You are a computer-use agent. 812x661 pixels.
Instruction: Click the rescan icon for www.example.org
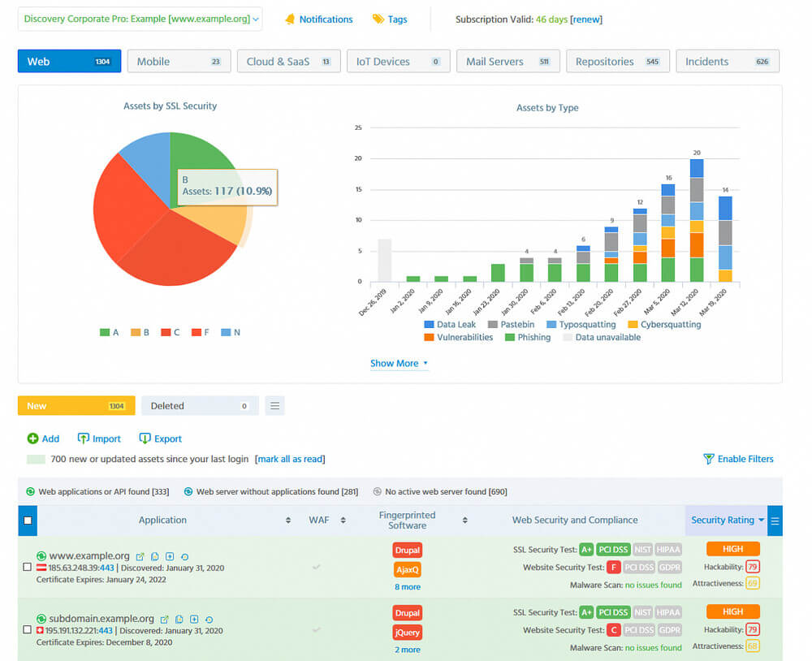(x=184, y=556)
